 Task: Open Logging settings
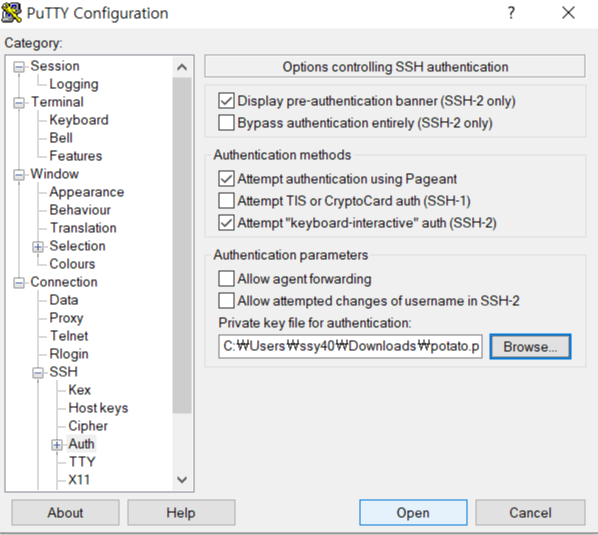[x=74, y=84]
